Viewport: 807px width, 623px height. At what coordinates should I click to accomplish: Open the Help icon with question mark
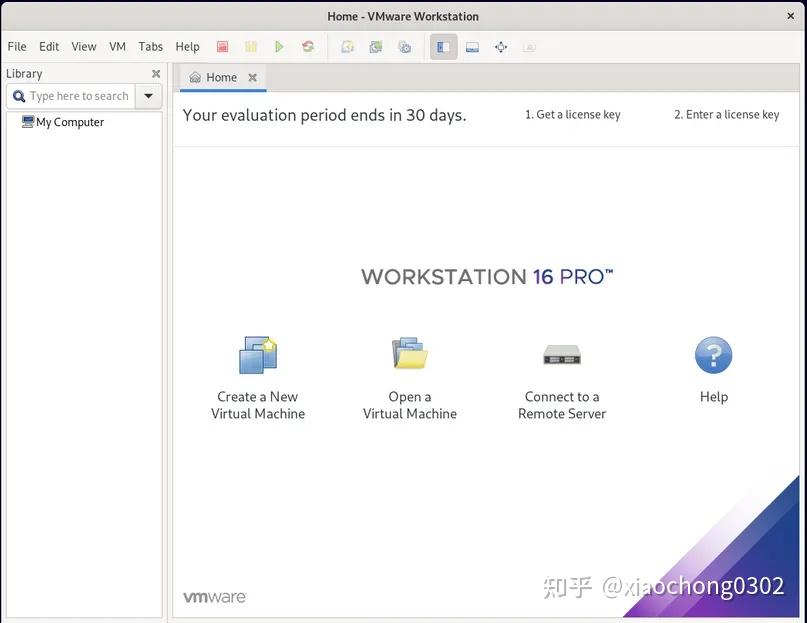pos(712,354)
